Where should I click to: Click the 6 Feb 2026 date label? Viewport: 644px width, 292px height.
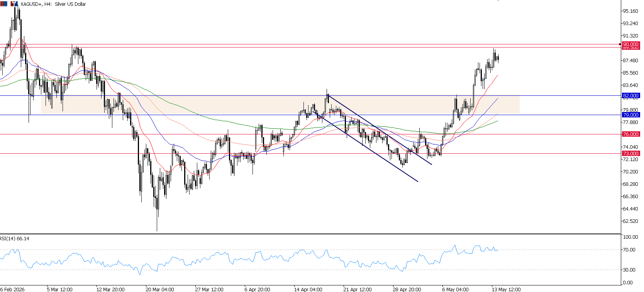pyautogui.click(x=12, y=289)
